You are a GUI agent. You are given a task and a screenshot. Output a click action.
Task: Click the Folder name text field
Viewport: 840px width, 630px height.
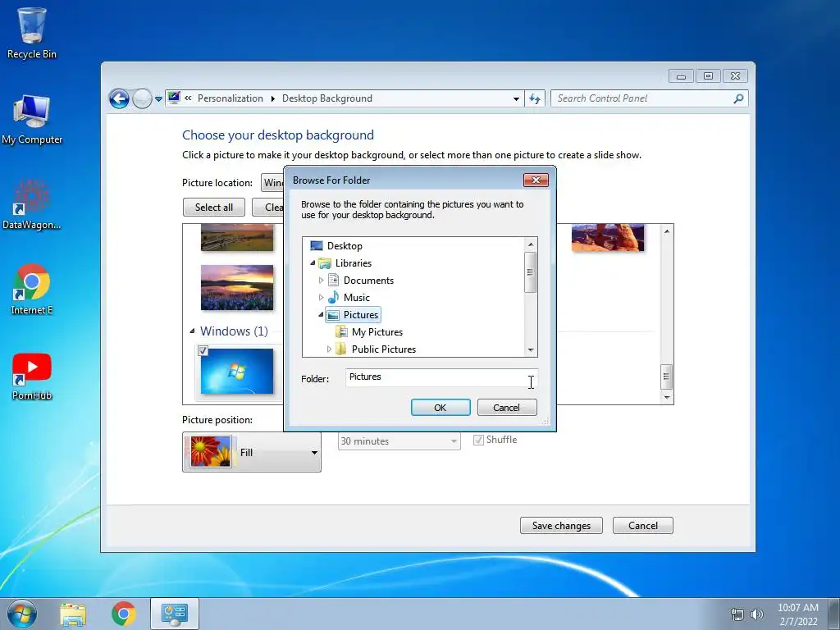pyautogui.click(x=441, y=377)
